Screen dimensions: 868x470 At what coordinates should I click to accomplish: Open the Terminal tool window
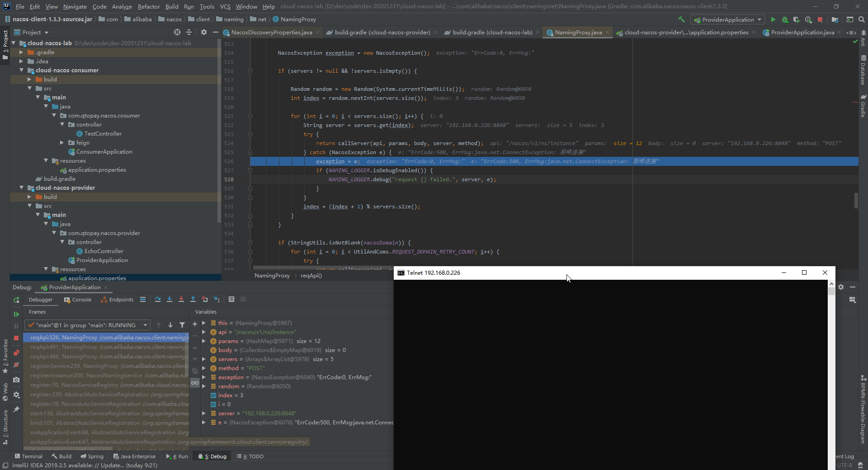point(28,456)
